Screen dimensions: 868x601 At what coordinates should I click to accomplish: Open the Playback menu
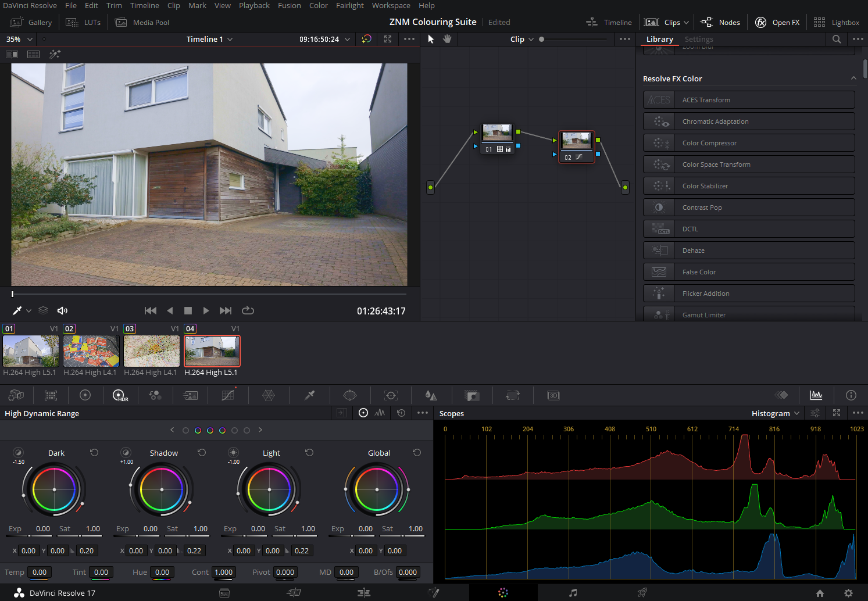pos(254,5)
